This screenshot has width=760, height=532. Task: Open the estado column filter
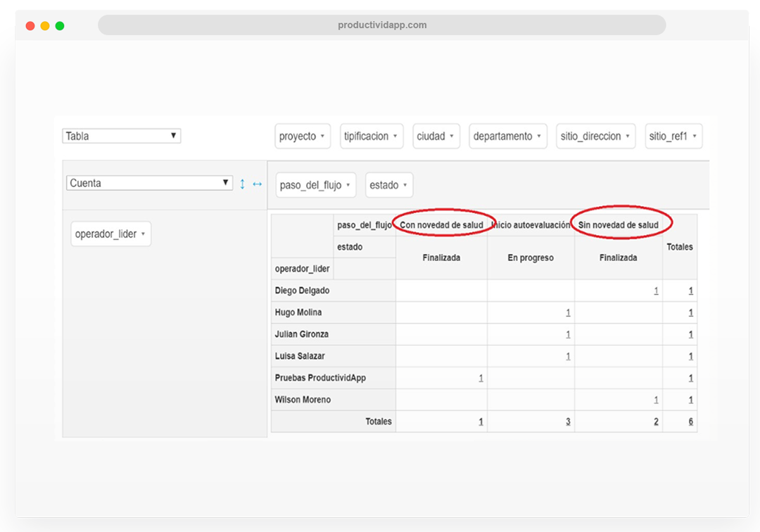point(389,185)
